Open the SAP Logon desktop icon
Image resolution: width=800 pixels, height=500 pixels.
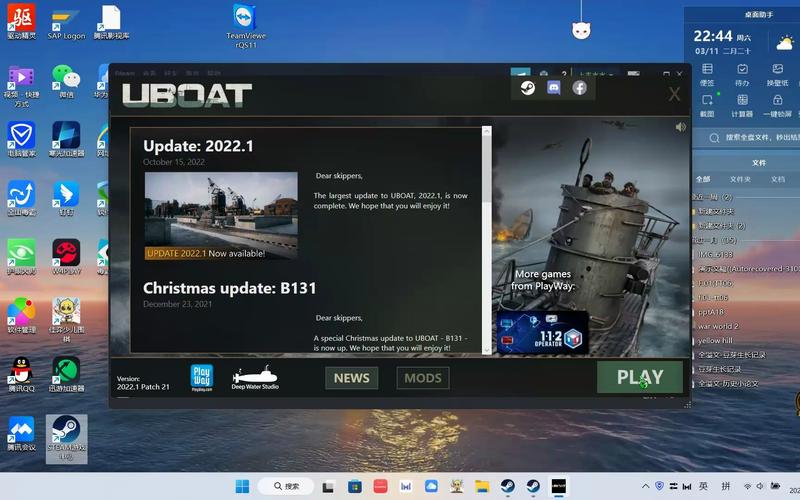pyautogui.click(x=66, y=18)
